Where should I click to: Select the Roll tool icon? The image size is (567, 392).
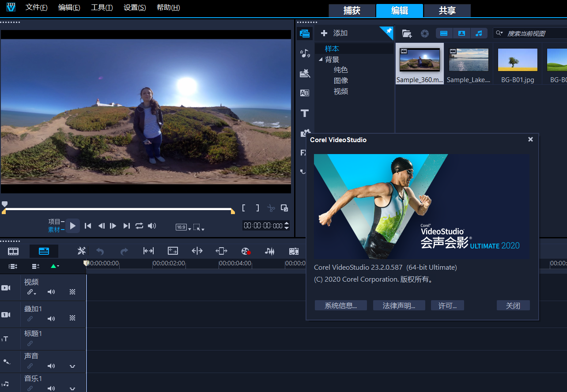point(197,251)
